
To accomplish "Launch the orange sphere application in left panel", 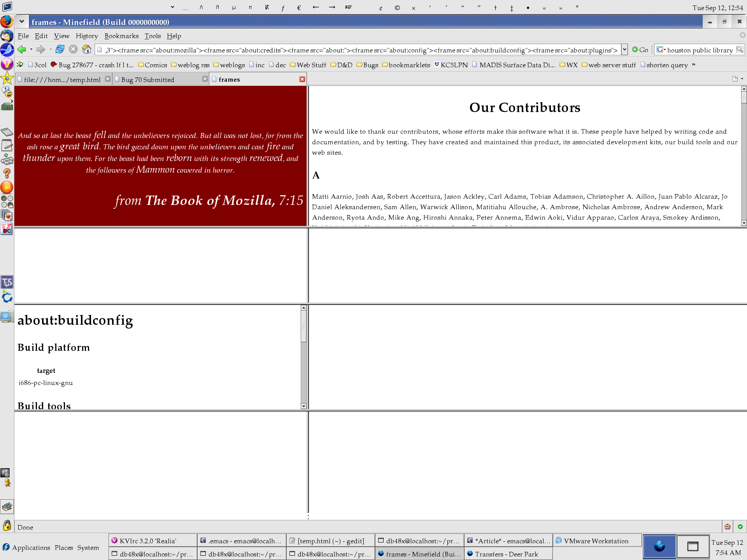I will (x=7, y=187).
